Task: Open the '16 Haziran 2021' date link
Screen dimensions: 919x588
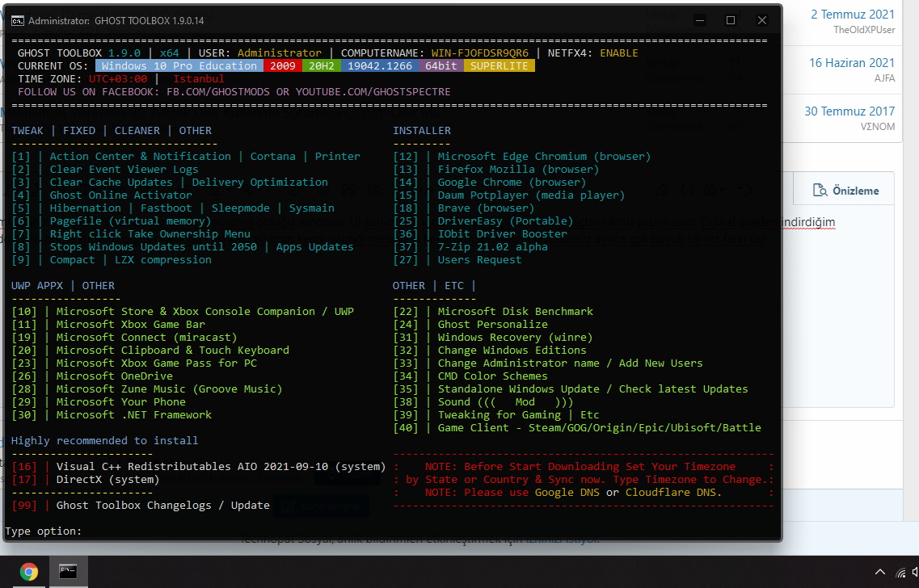Action: (x=852, y=63)
